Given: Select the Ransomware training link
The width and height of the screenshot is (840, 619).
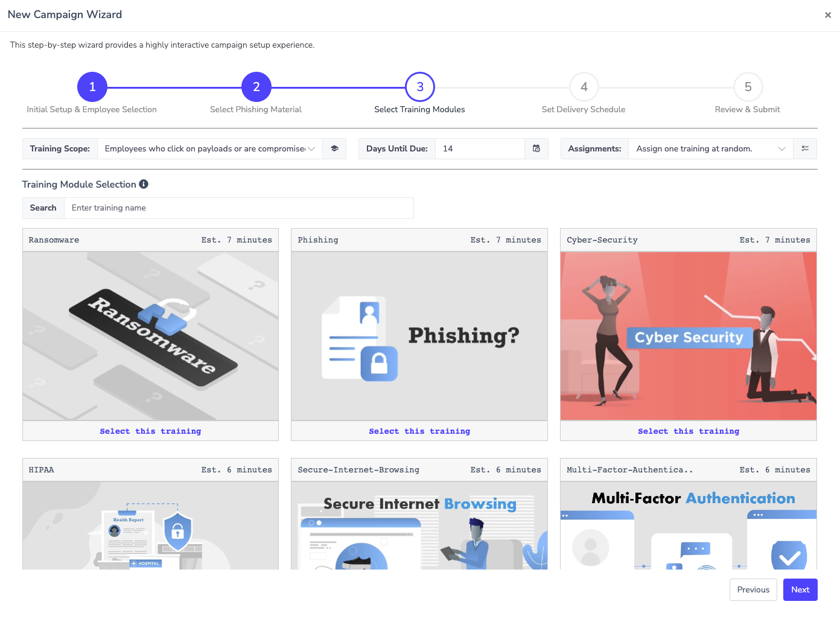Looking at the screenshot, I should [x=150, y=431].
